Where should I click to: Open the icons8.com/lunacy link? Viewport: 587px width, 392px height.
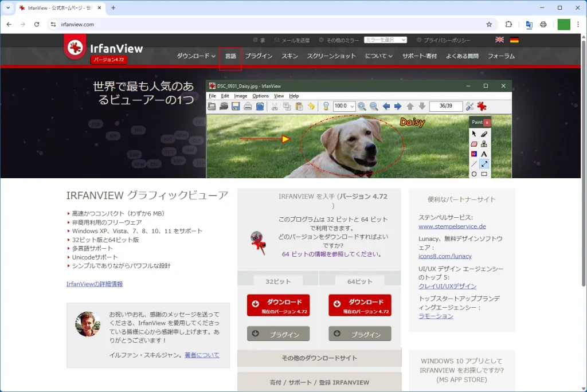click(445, 256)
